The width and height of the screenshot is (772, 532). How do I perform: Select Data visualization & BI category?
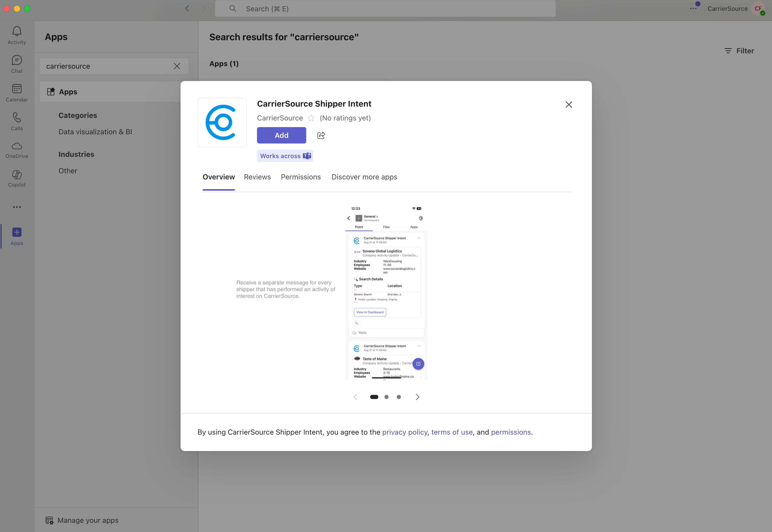pos(95,132)
